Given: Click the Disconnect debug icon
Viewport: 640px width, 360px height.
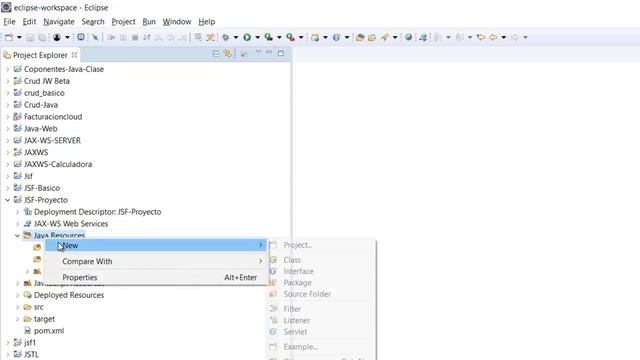Looking at the screenshot, I should point(147,37).
